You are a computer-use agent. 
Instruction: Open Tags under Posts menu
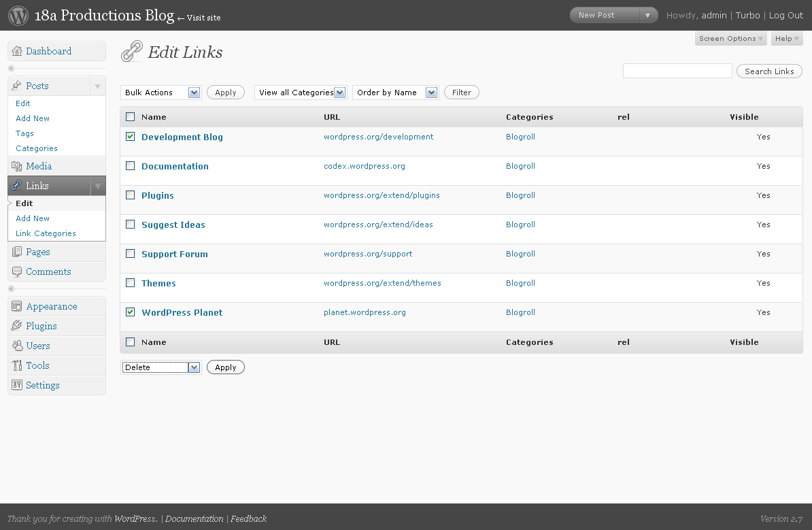tap(24, 133)
